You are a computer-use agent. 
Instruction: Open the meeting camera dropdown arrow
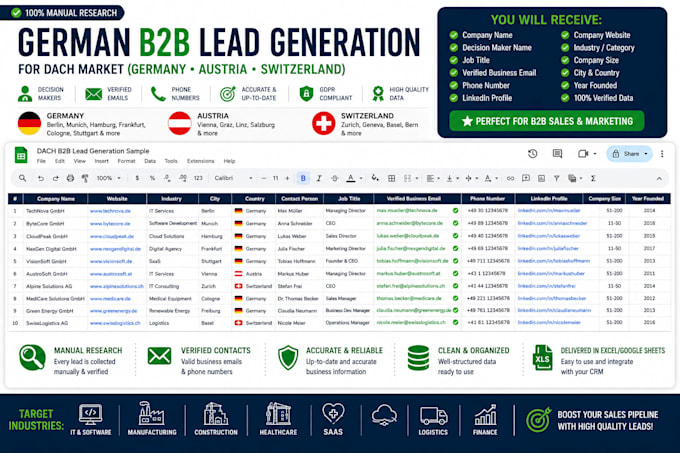click(595, 153)
